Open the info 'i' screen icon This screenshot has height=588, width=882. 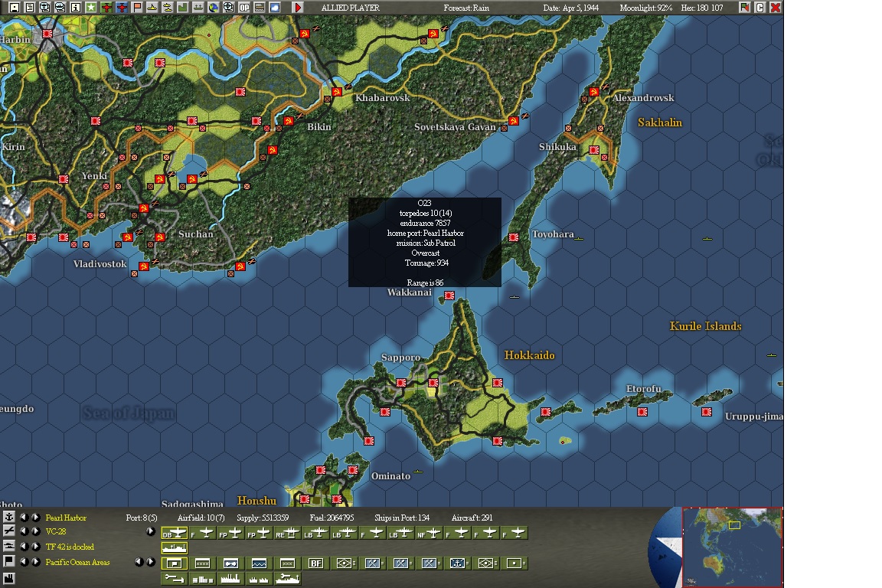(x=75, y=8)
